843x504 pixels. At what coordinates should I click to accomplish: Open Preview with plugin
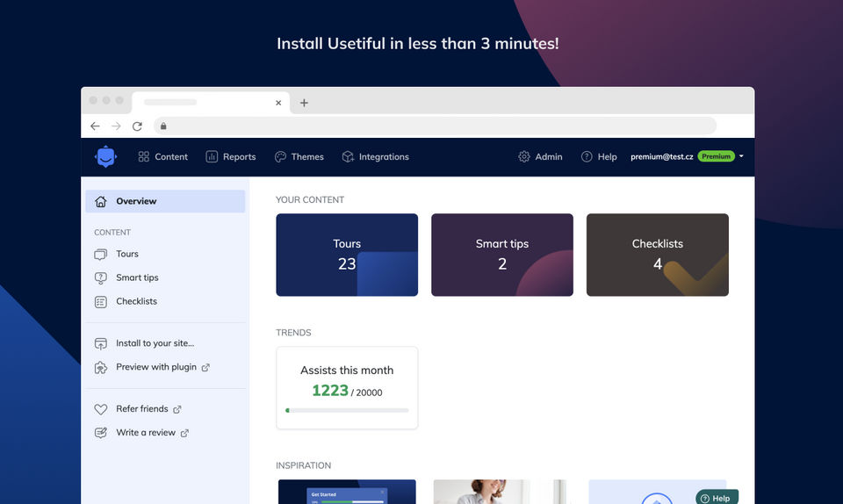pos(156,367)
